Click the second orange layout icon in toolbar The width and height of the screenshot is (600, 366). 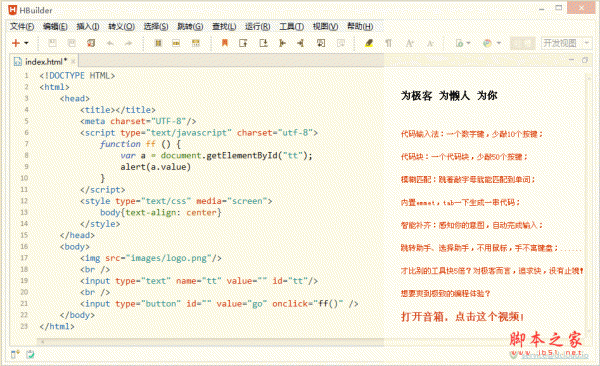[x=176, y=43]
